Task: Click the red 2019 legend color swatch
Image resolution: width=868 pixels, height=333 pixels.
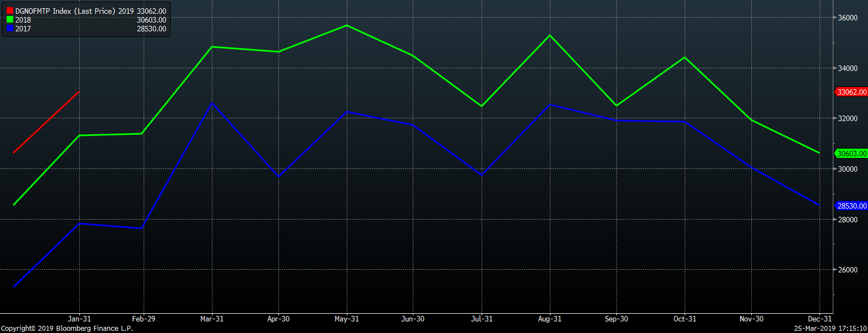Action: 10,11
